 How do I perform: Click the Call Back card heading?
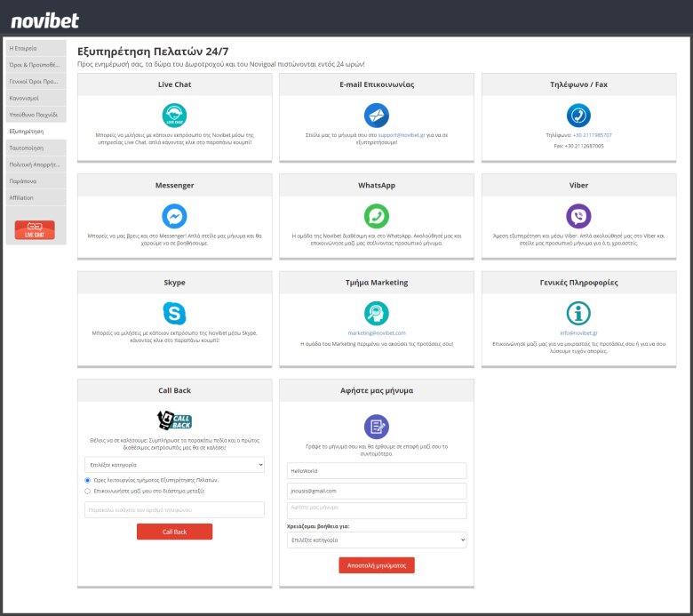(x=174, y=390)
